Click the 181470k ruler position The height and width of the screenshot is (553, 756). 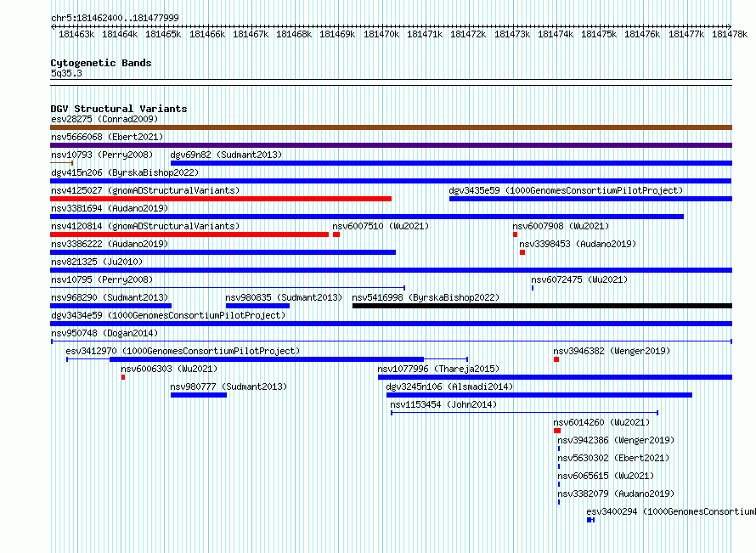pyautogui.click(x=381, y=34)
